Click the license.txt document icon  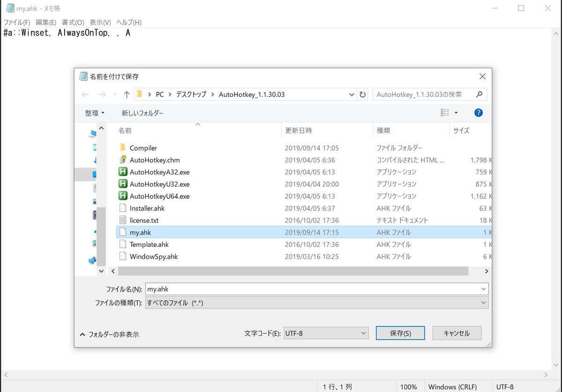123,220
